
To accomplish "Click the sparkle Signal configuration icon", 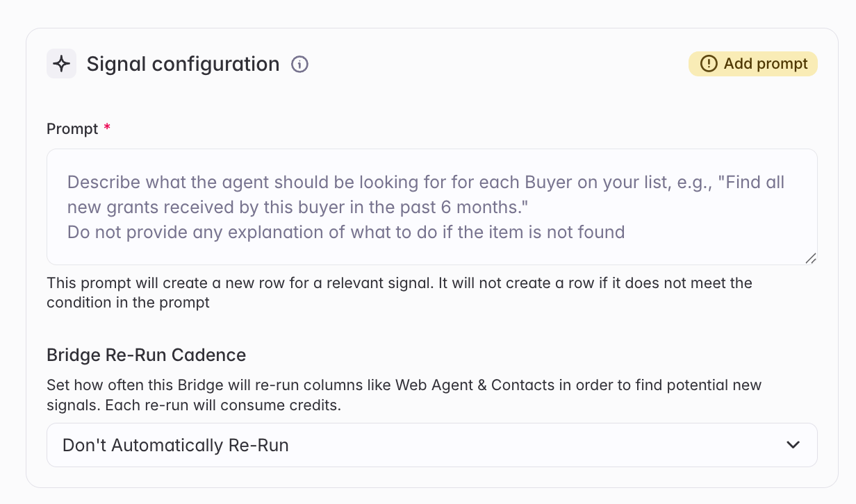I will click(x=61, y=64).
